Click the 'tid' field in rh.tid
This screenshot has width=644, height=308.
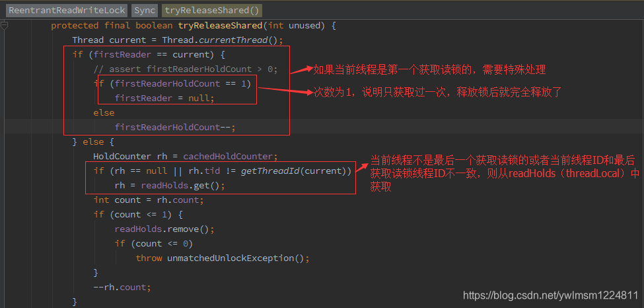(x=212, y=171)
